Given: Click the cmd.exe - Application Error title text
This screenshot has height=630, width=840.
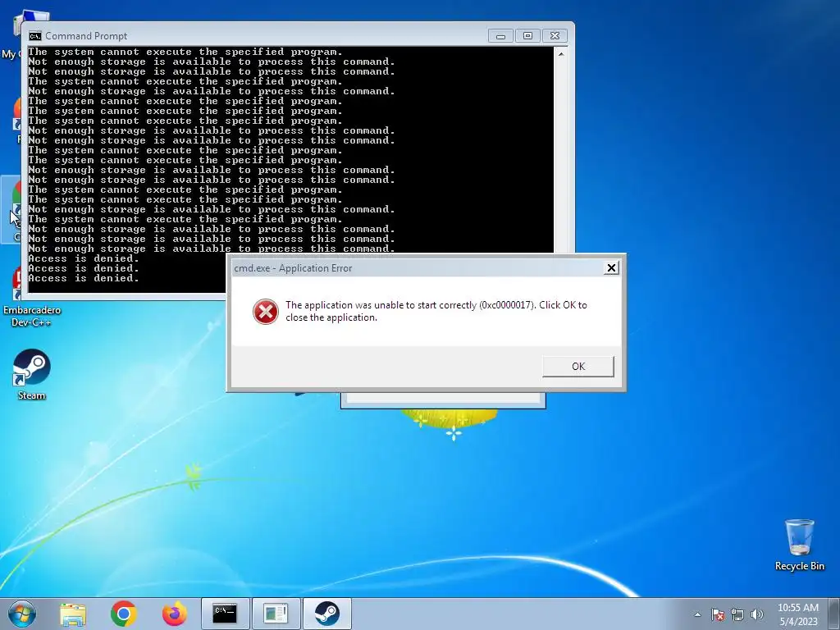Looking at the screenshot, I should click(293, 268).
